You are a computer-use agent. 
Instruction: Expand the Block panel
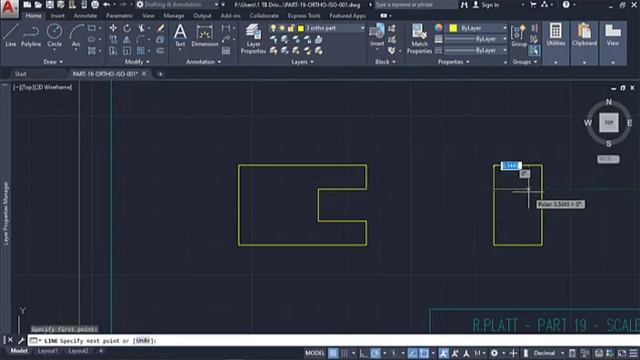click(x=385, y=62)
